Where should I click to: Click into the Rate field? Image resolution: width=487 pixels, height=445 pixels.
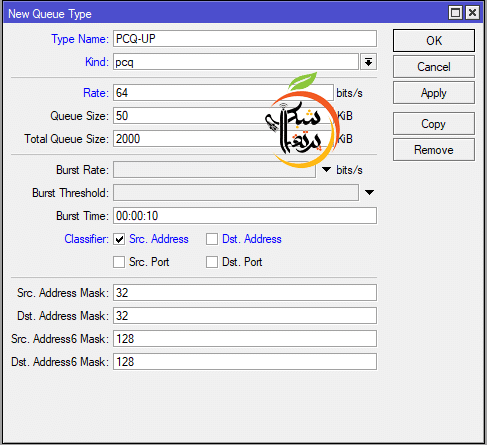(223, 93)
